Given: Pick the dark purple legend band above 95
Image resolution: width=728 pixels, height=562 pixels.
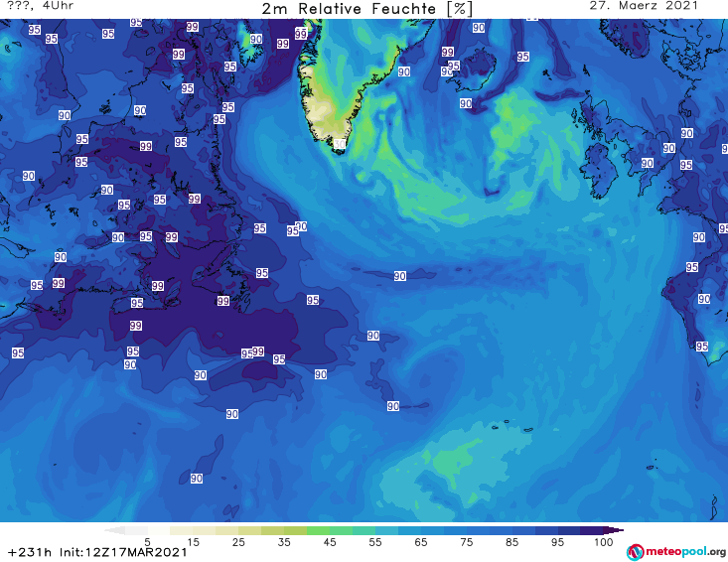Looking at the screenshot, I should click(592, 530).
